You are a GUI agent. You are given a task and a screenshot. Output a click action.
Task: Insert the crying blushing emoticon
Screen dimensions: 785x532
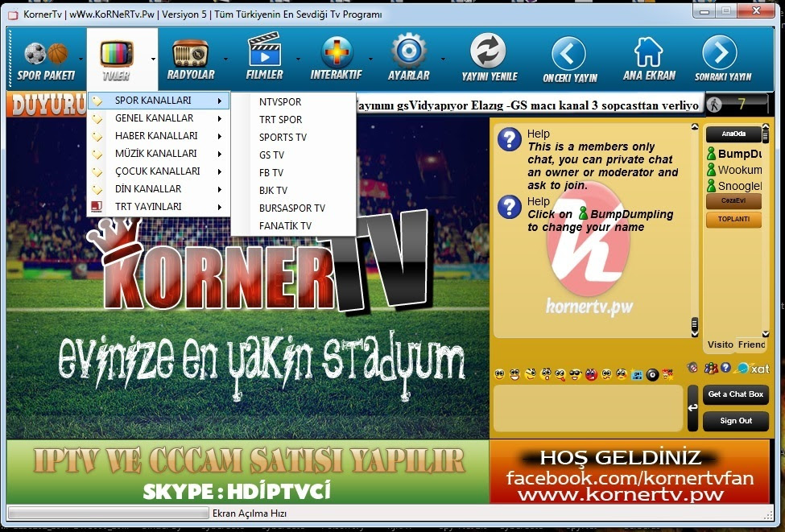click(622, 374)
